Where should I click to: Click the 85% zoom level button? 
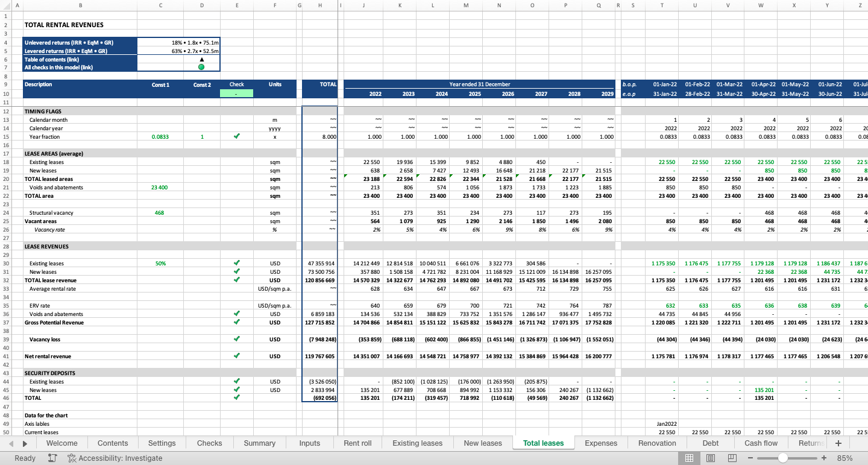pyautogui.click(x=844, y=458)
